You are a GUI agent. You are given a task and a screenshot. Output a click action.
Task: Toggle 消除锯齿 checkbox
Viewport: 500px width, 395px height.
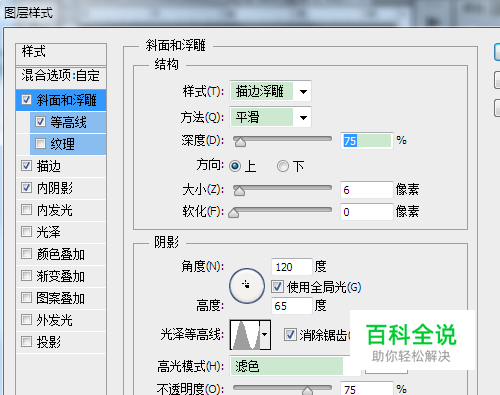click(290, 335)
